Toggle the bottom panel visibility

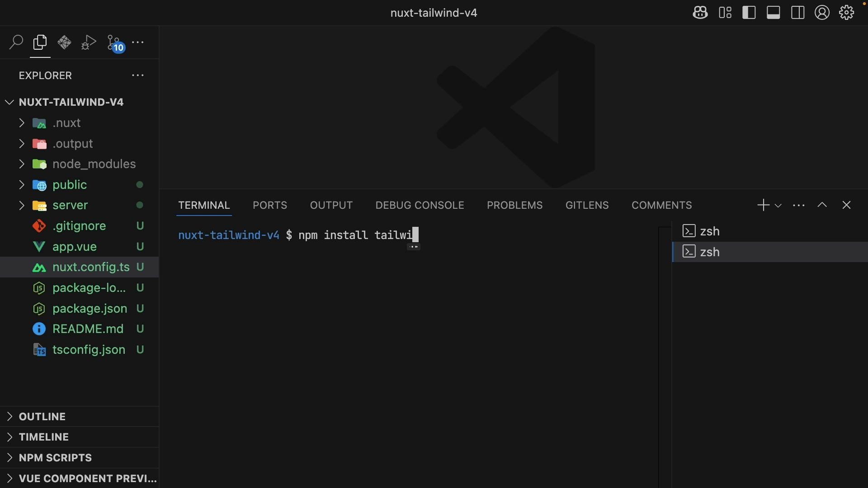774,13
